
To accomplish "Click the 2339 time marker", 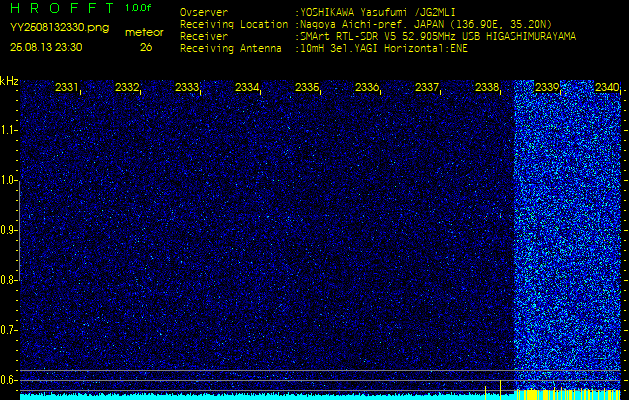I will pyautogui.click(x=548, y=87).
